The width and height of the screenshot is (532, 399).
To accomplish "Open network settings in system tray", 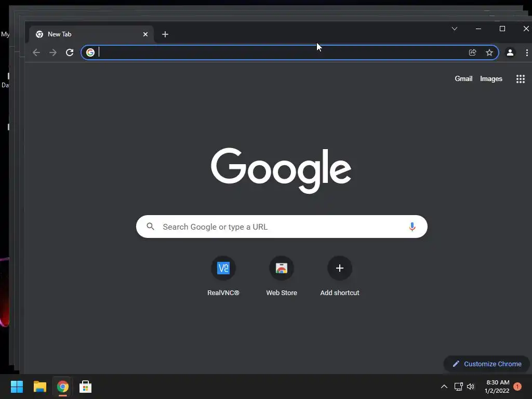I will point(459,387).
